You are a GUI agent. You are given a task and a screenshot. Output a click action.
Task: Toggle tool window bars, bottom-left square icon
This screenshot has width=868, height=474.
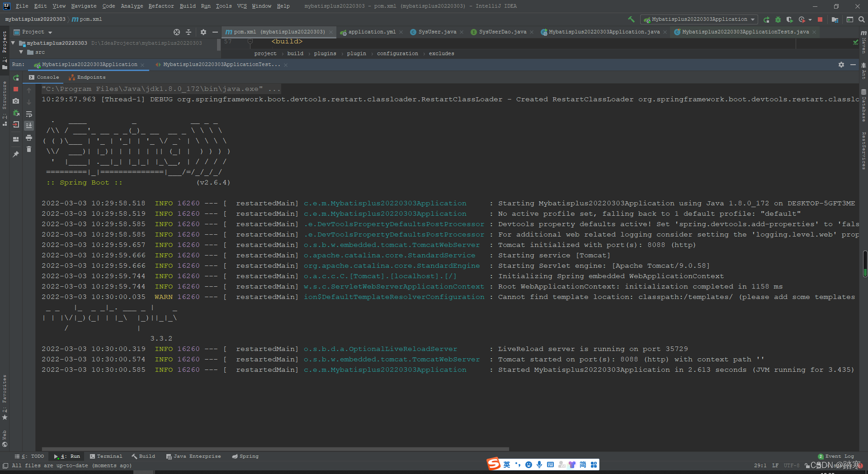pyautogui.click(x=5, y=465)
